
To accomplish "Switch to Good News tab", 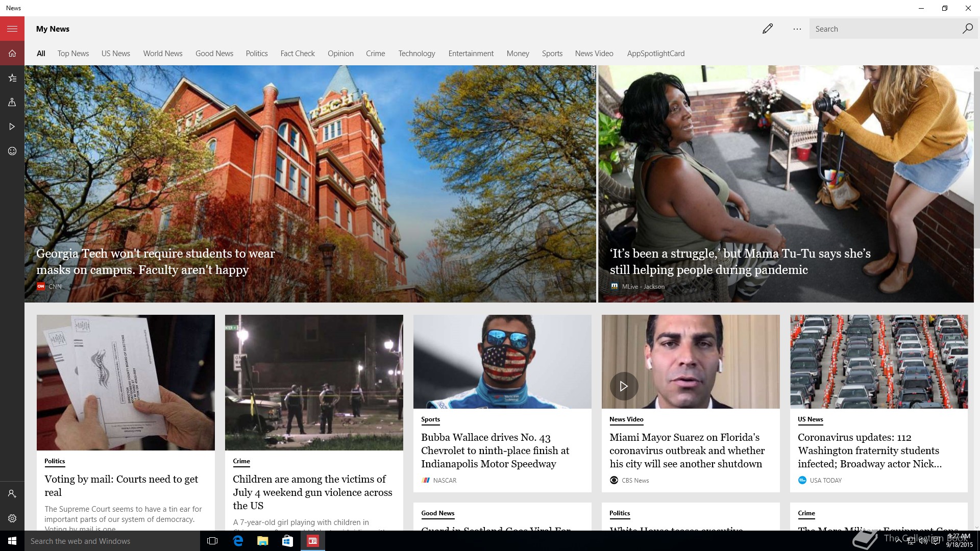I will [x=214, y=54].
